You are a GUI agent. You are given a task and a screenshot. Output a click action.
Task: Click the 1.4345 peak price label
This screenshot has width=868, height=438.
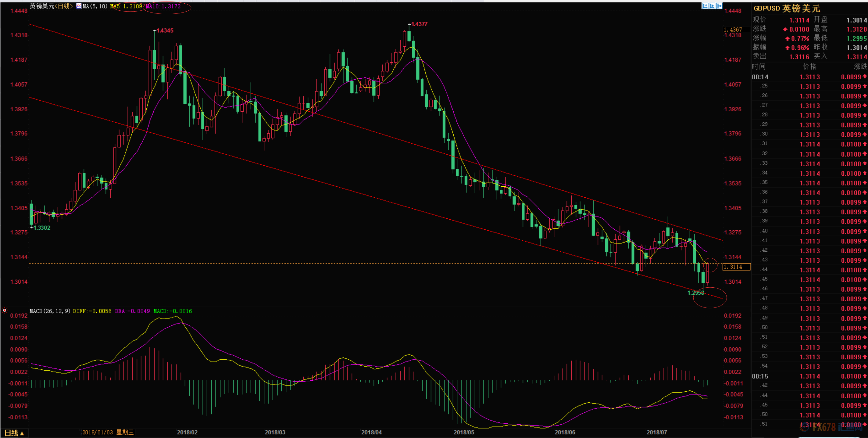165,31
